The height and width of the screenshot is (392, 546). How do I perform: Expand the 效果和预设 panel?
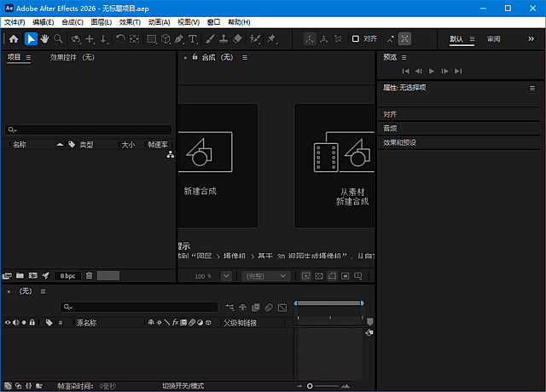[399, 142]
